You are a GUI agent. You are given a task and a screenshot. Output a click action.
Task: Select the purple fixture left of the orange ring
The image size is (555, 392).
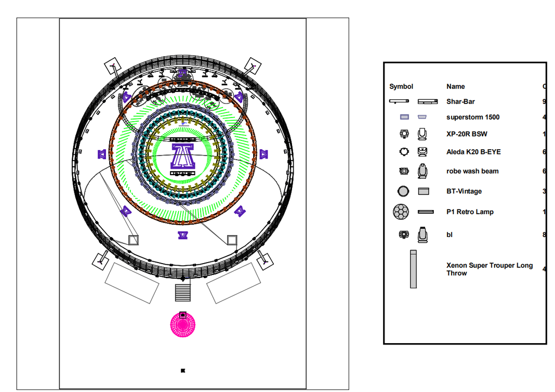(x=101, y=154)
